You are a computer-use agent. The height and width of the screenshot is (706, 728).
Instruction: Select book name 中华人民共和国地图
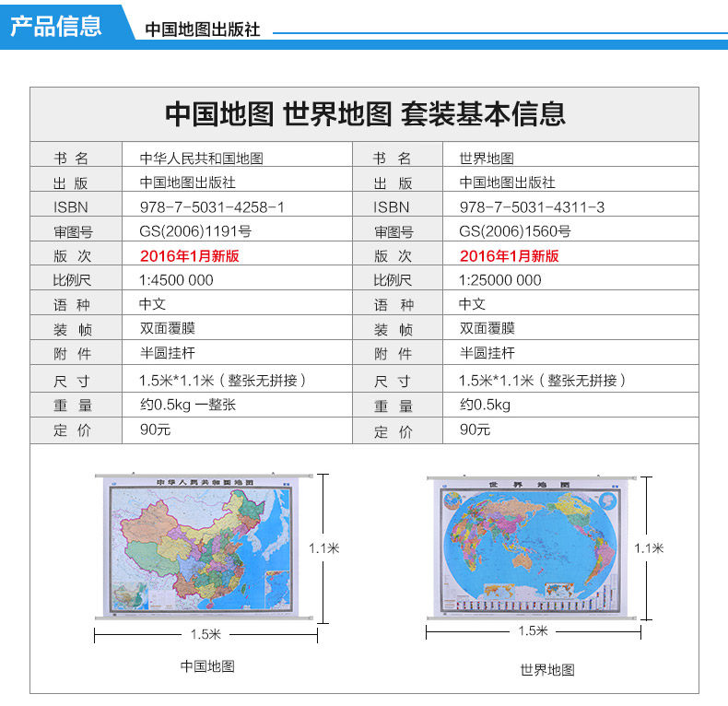pos(202,159)
